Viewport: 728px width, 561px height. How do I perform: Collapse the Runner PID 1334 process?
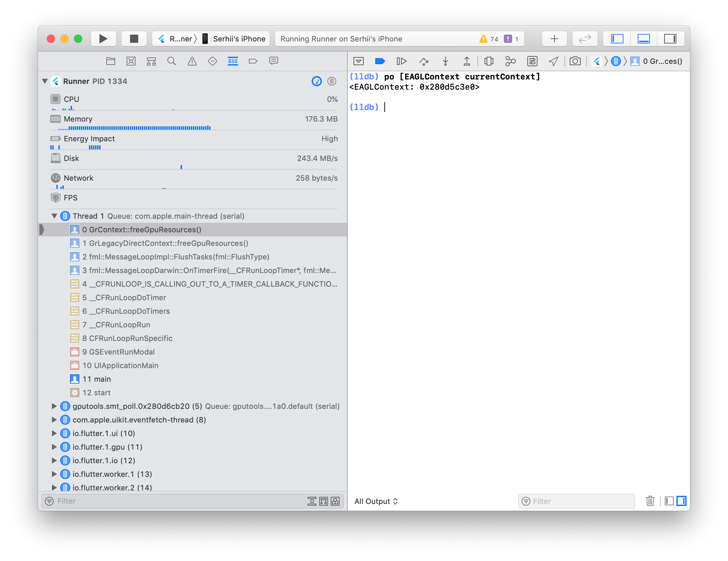point(45,81)
